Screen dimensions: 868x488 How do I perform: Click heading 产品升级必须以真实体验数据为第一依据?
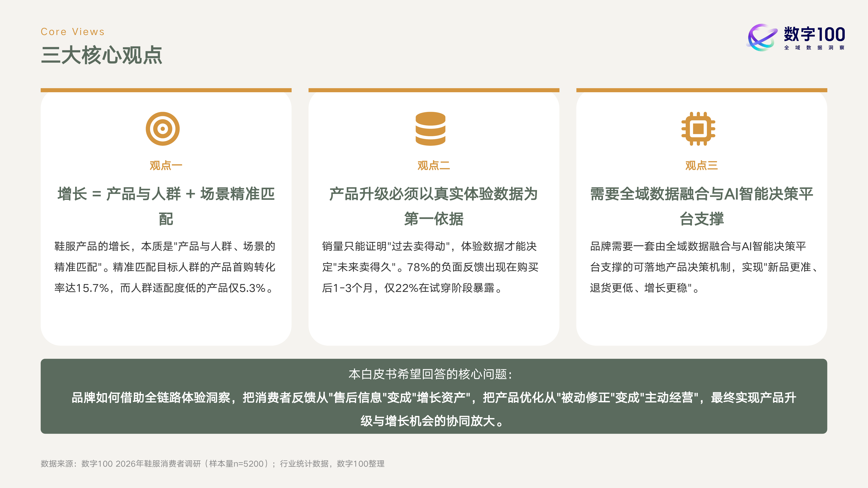tap(434, 206)
